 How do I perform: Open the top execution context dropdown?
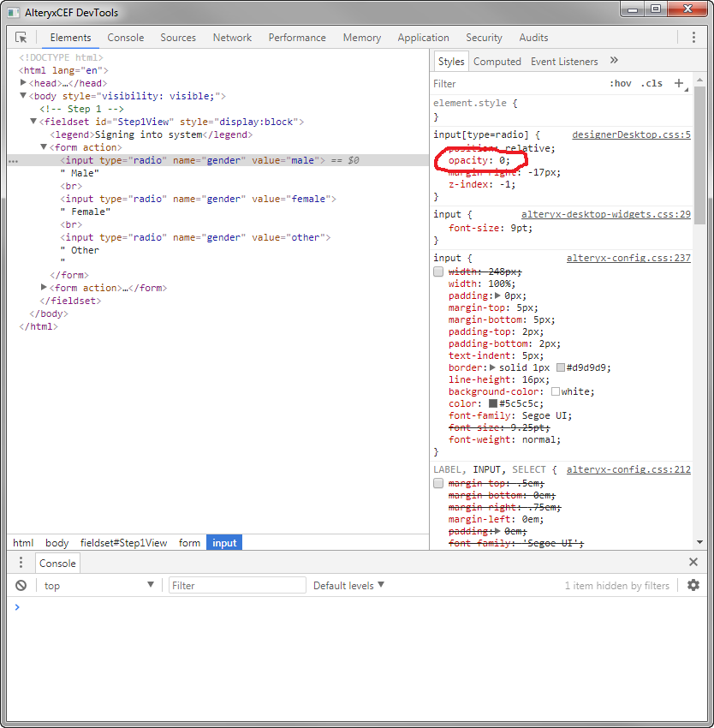98,586
